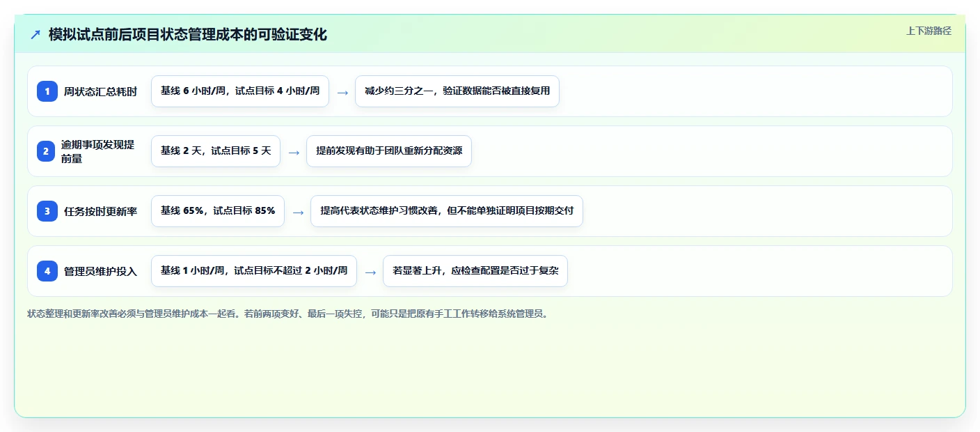The width and height of the screenshot is (980, 432).
Task: Click the box 若显著上升，应检查配置是否过于复杂
Action: click(475, 271)
